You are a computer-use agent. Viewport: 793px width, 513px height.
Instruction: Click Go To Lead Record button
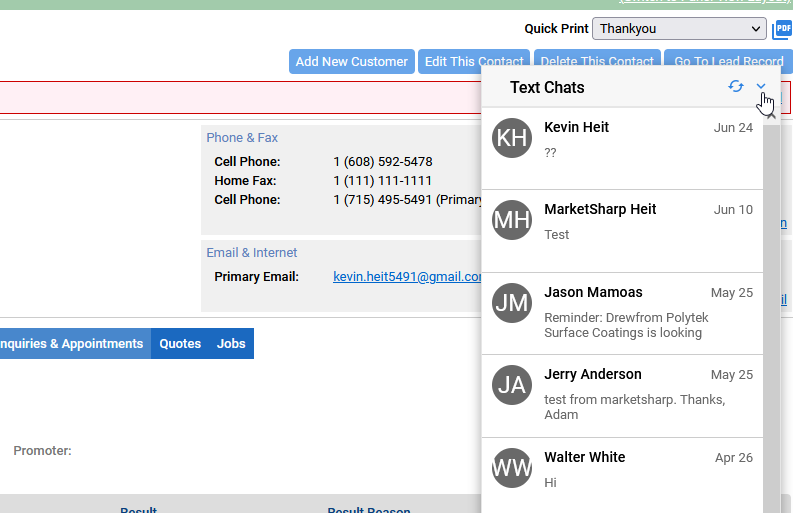729,62
